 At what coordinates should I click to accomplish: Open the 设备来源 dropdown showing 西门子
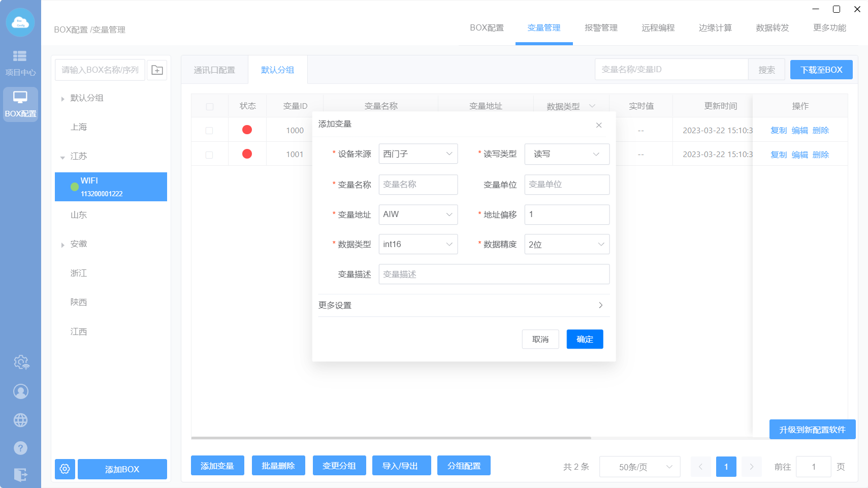[418, 154]
